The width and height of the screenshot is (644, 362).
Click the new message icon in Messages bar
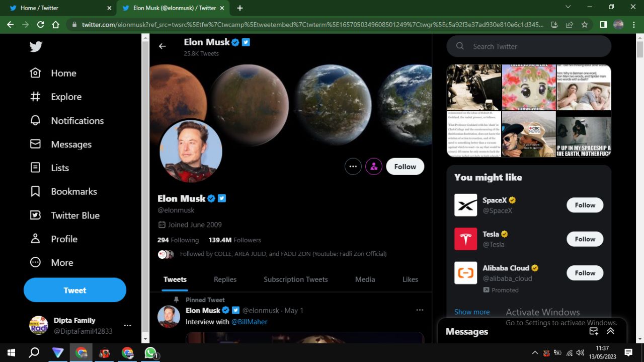(594, 331)
